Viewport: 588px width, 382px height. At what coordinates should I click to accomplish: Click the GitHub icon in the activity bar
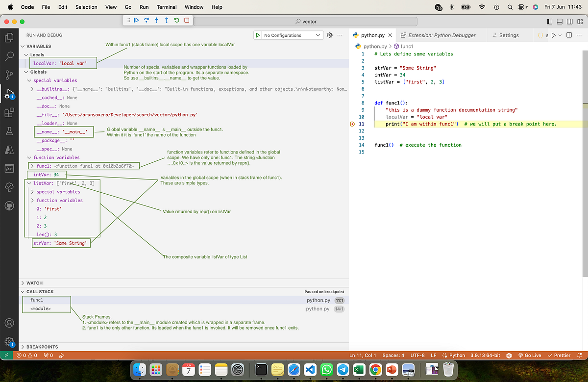(9, 206)
